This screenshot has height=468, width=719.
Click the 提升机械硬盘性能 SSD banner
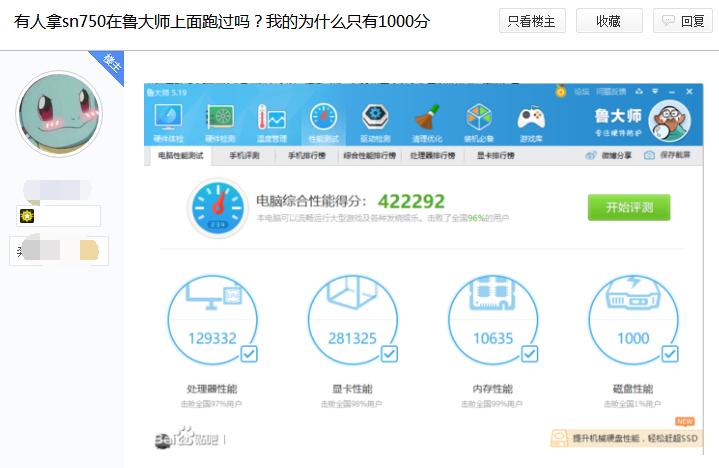click(626, 438)
